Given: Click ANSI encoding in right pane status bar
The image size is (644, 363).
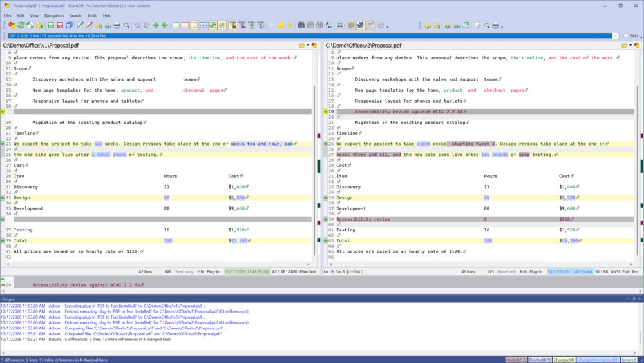Looking at the screenshot, I should point(615,271).
